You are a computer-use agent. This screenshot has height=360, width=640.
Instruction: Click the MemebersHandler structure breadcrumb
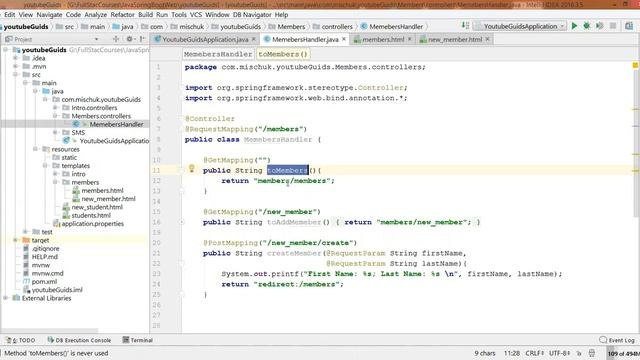click(218, 54)
